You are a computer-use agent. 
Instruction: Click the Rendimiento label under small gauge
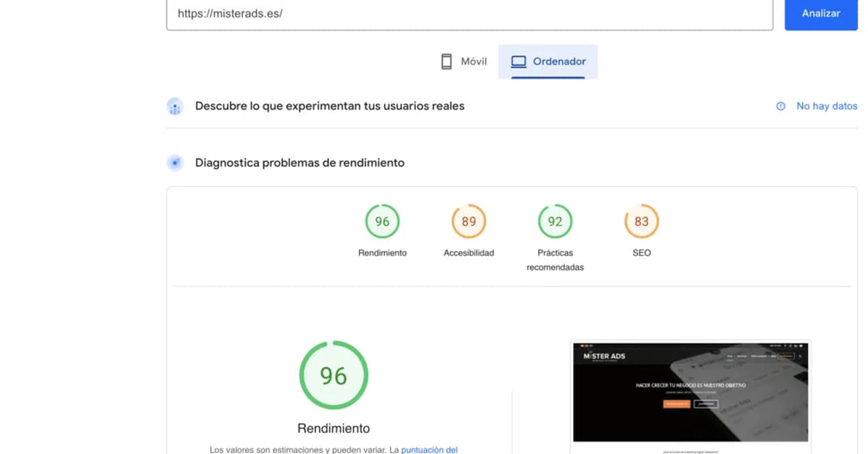point(382,253)
